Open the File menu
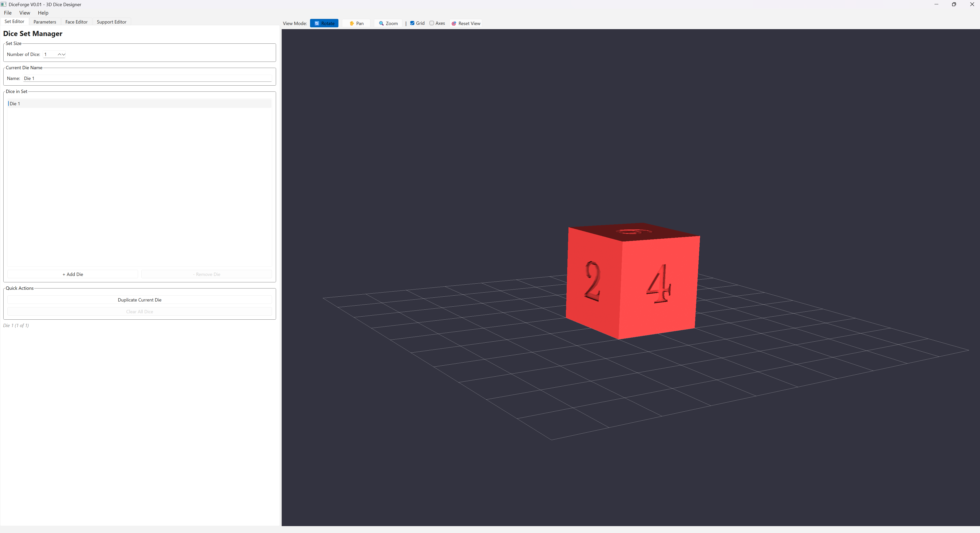Viewport: 980px width, 533px height. coord(8,13)
